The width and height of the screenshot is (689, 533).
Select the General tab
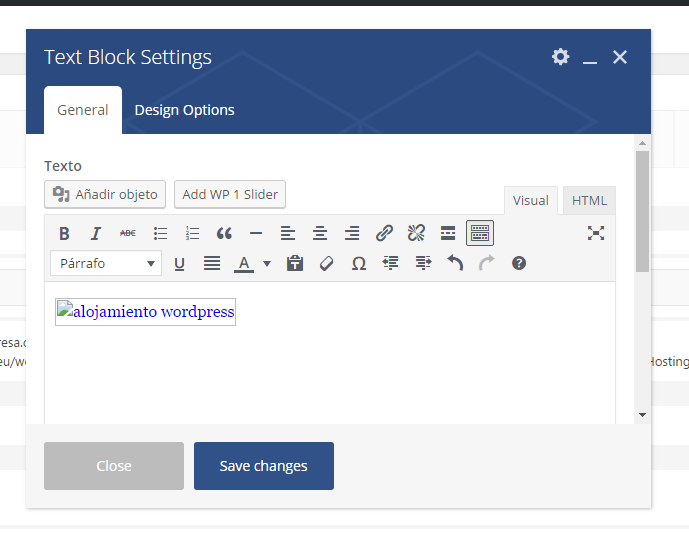(x=83, y=110)
